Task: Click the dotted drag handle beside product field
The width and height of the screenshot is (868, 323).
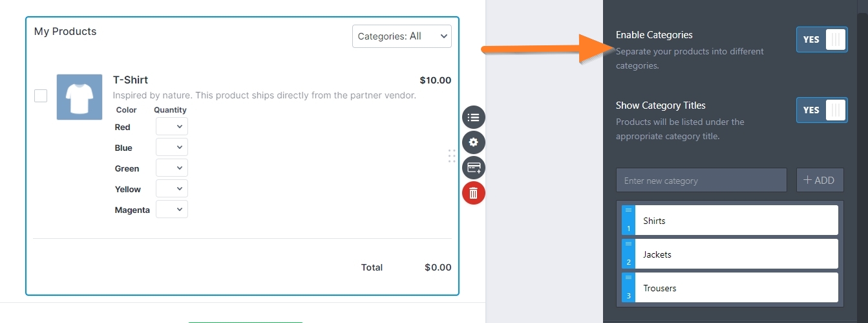Action: (x=452, y=156)
